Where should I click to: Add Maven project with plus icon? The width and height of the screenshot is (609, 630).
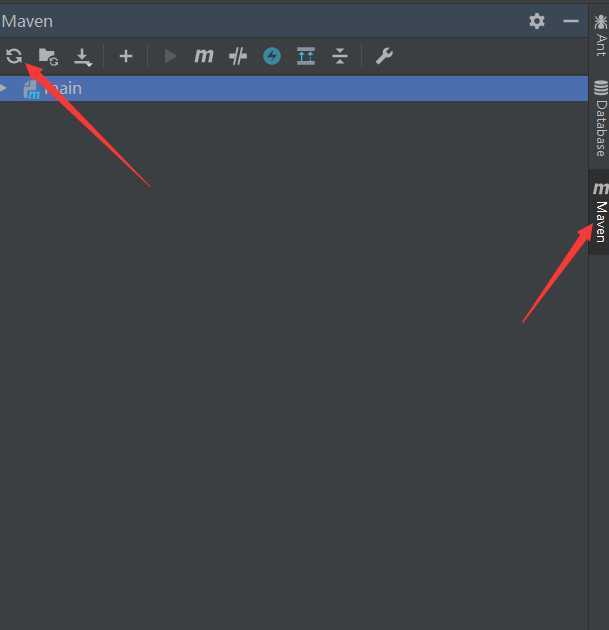click(x=126, y=56)
